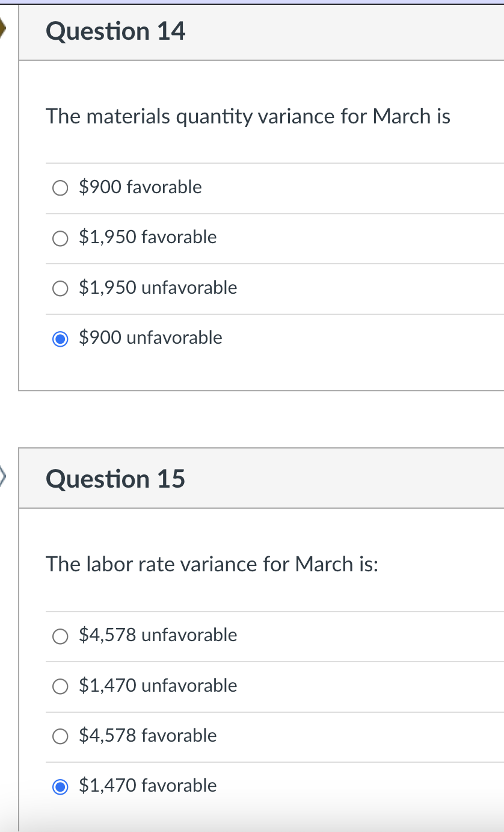
Task: Click the materials quantity variance question text
Action: pos(248,116)
